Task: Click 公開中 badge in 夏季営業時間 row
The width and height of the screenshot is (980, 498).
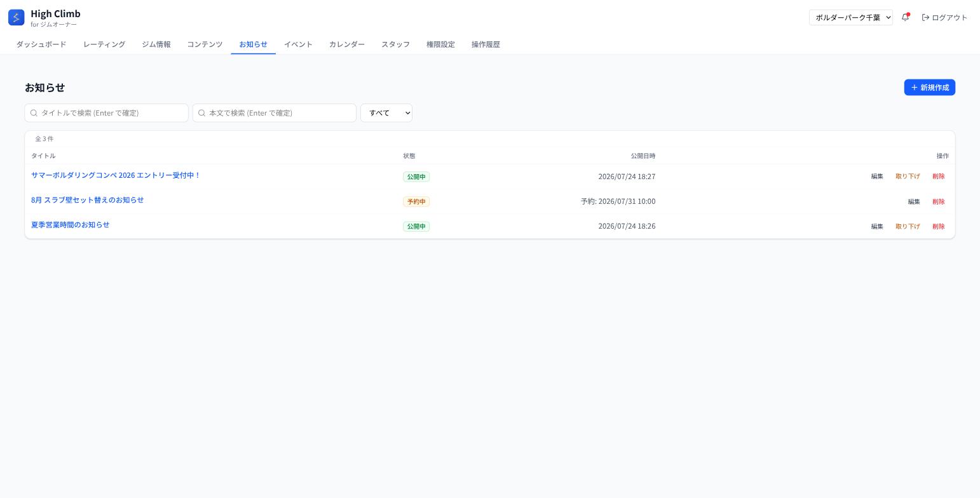Action: pyautogui.click(x=416, y=226)
